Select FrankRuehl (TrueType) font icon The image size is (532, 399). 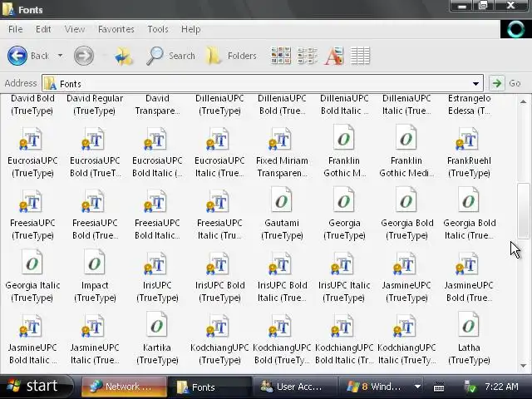tap(467, 139)
